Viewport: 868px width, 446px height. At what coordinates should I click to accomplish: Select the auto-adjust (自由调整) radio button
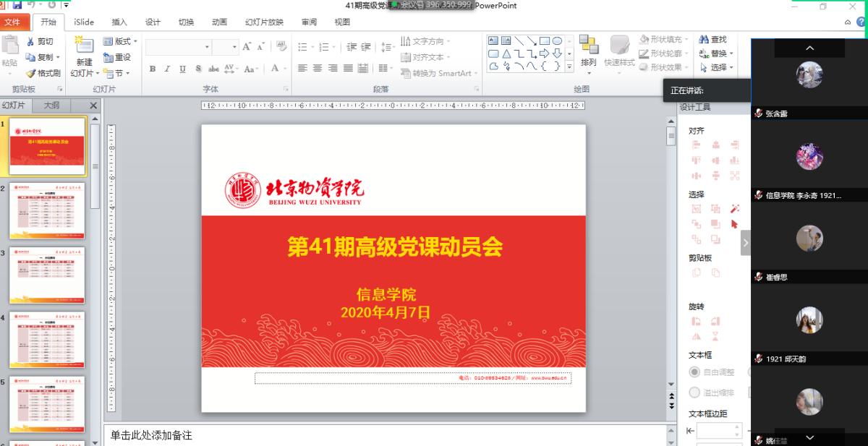pos(694,372)
